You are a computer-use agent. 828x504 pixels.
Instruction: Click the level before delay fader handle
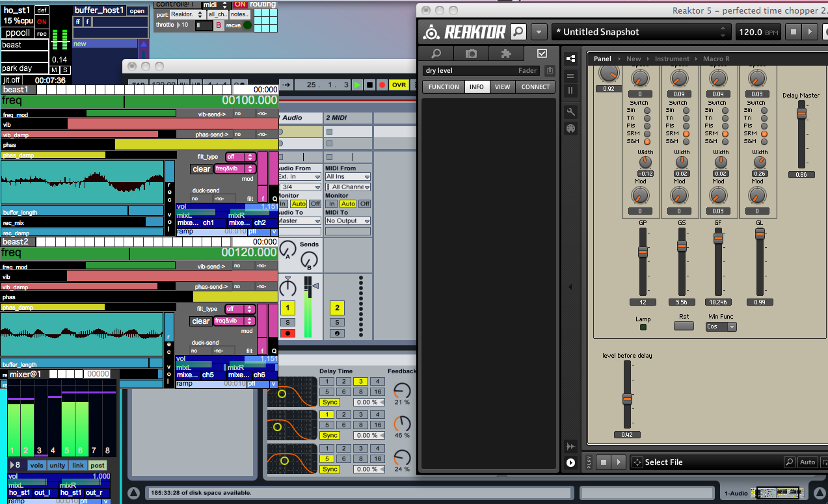[x=627, y=398]
